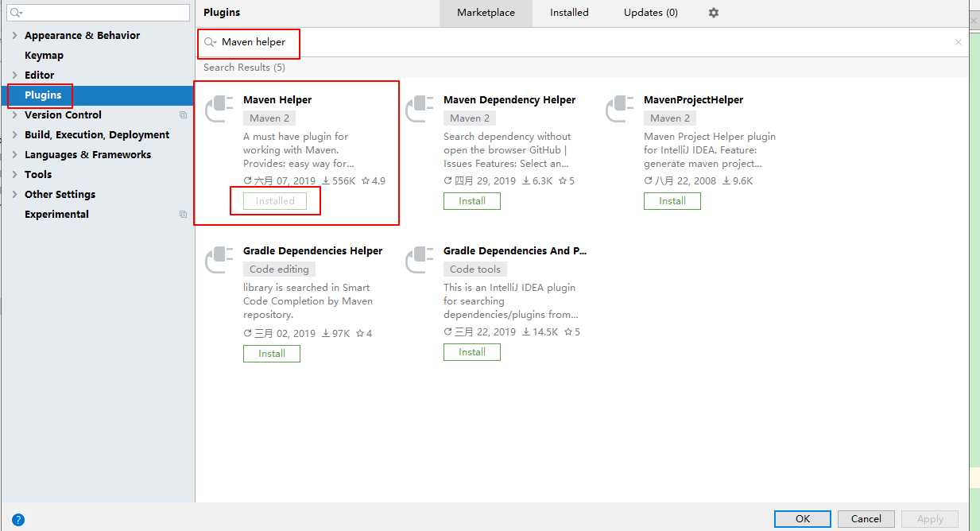The width and height of the screenshot is (980, 531).
Task: Open the Maven Dependency Helper plugin title
Action: point(509,100)
